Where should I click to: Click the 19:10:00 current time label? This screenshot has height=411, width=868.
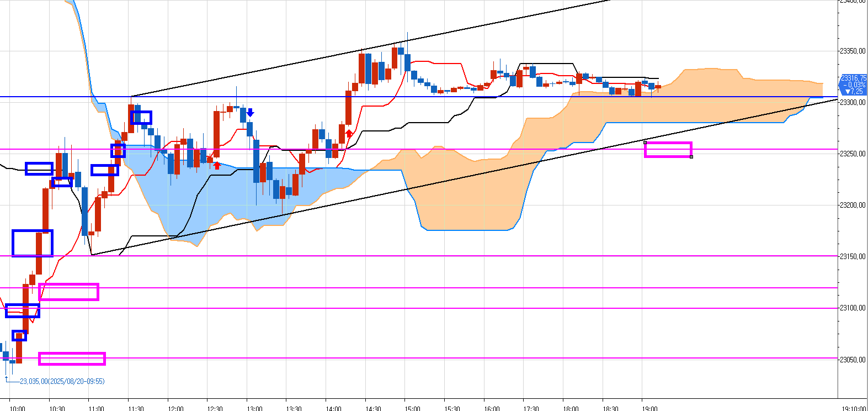pyautogui.click(x=854, y=408)
